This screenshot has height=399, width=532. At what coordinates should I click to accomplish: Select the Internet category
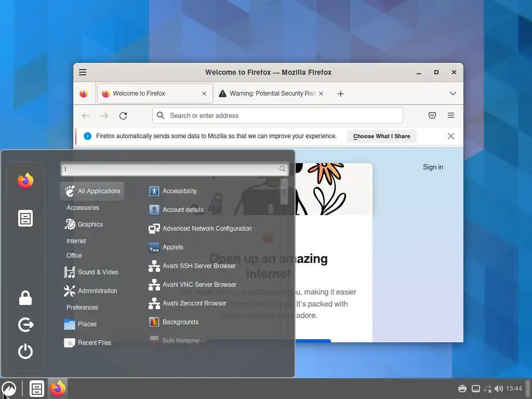[x=76, y=241]
